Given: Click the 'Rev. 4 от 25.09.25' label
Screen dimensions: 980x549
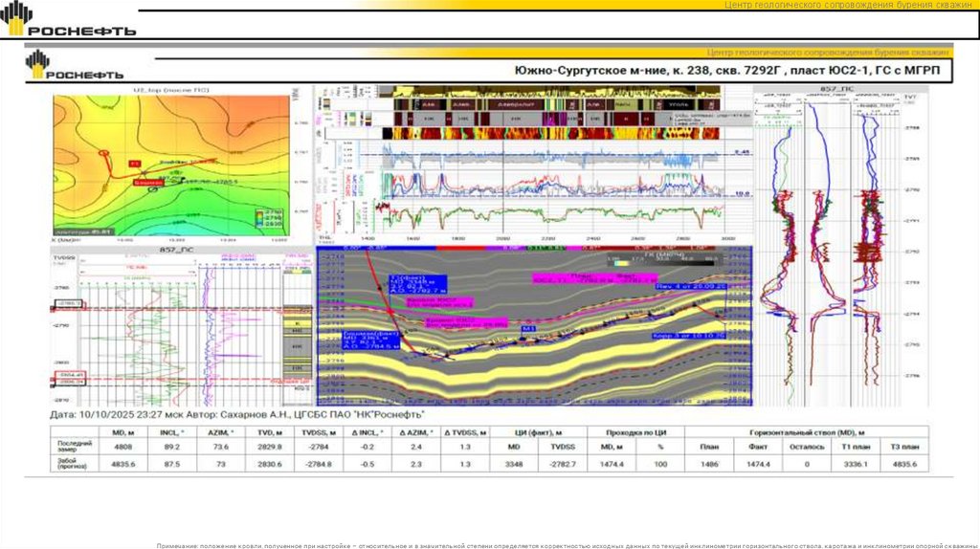Looking at the screenshot, I should [690, 286].
